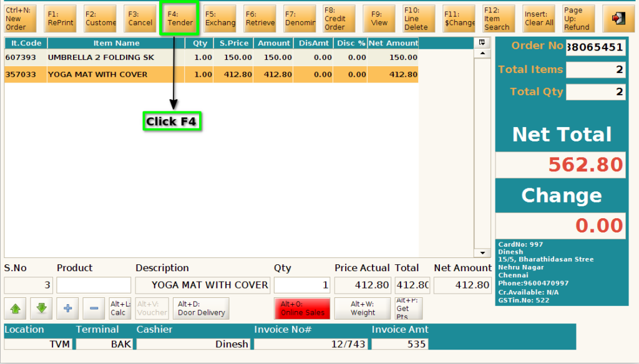Click scrollbar up arrow in item table

(x=482, y=54)
